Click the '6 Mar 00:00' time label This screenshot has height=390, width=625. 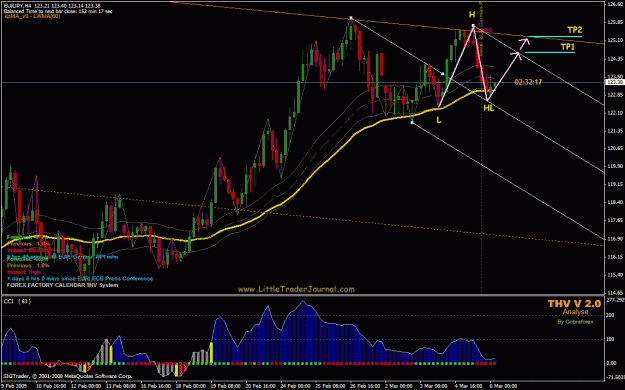[503, 386]
